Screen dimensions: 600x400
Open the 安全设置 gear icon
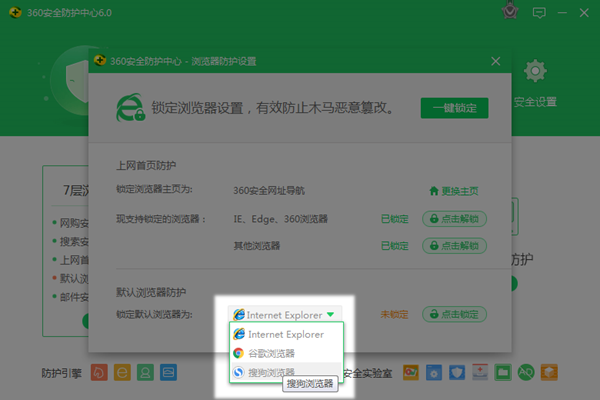tap(535, 71)
